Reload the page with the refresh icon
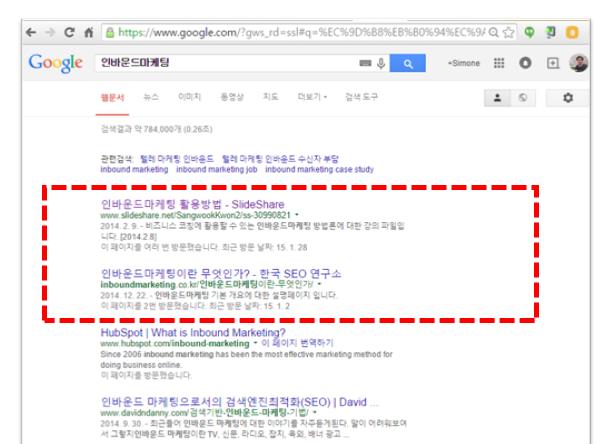611x444 pixels. click(x=69, y=32)
